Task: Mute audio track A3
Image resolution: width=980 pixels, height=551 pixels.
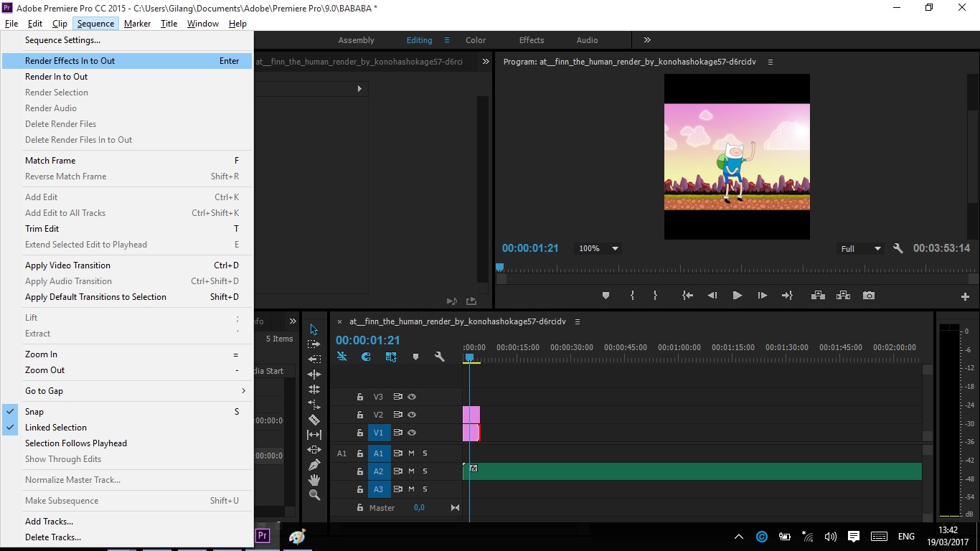Action: click(412, 489)
